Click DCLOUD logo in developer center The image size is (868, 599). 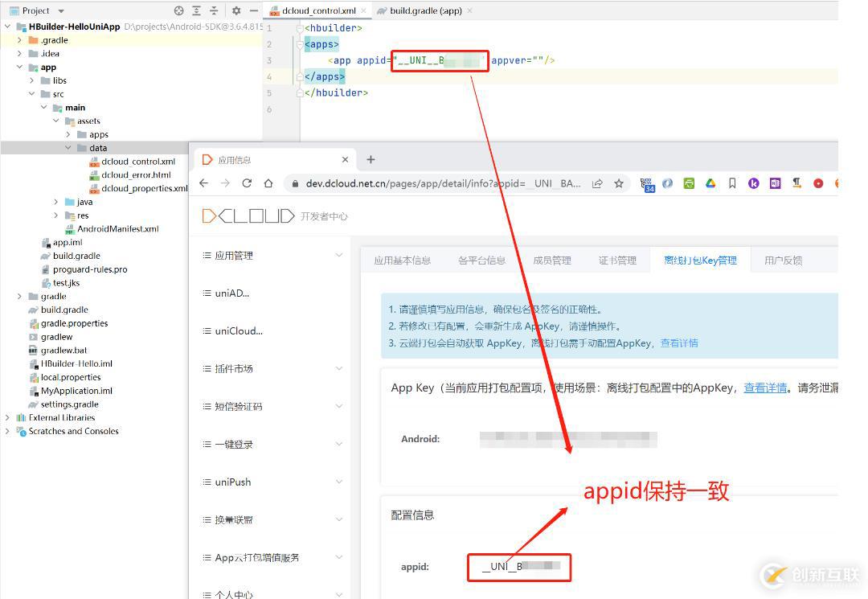(x=248, y=216)
